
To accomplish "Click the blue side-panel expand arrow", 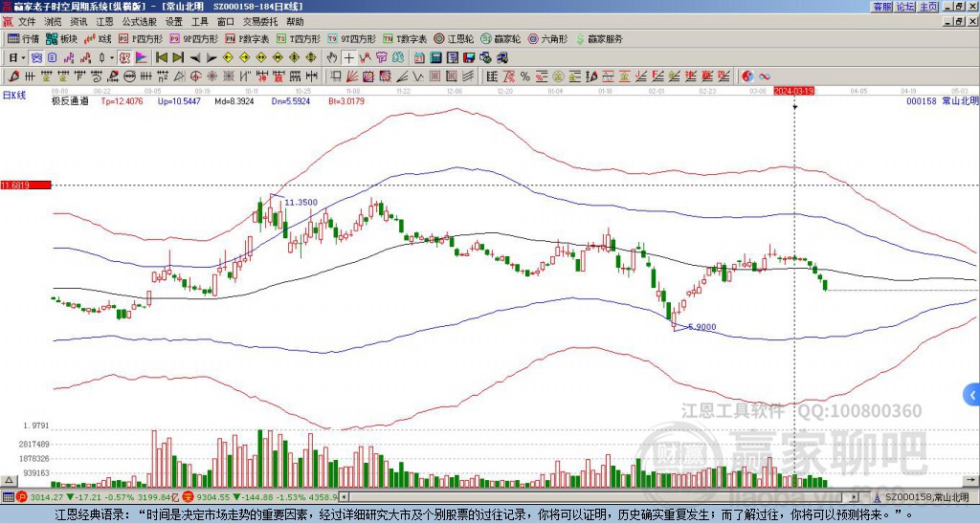I will coord(972,393).
